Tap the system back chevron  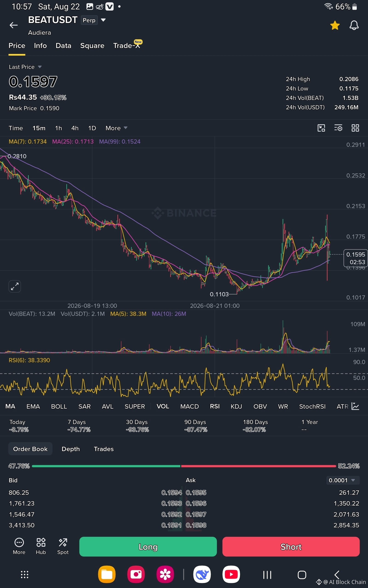point(337,575)
